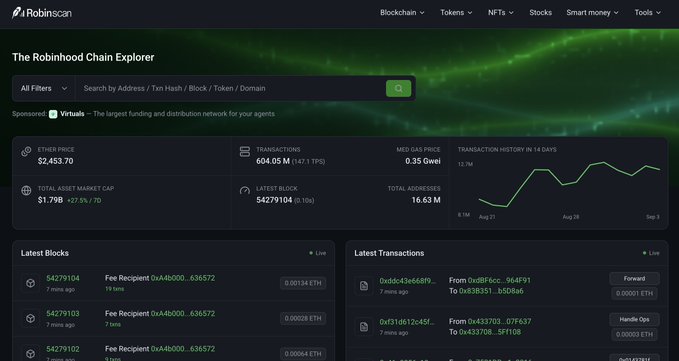
Task: Click the Transactions server stack icon
Action: (x=245, y=151)
